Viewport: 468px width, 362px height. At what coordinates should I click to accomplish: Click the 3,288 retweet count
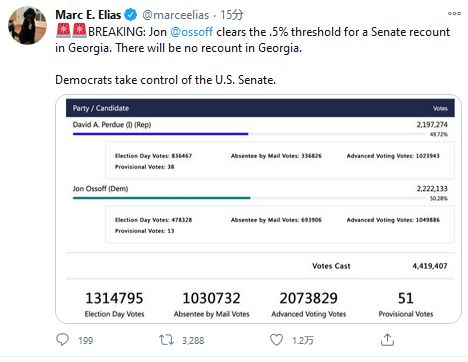pyautogui.click(x=193, y=340)
